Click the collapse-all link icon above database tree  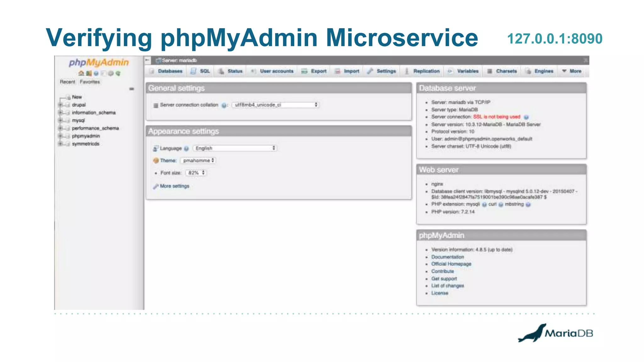(x=131, y=89)
